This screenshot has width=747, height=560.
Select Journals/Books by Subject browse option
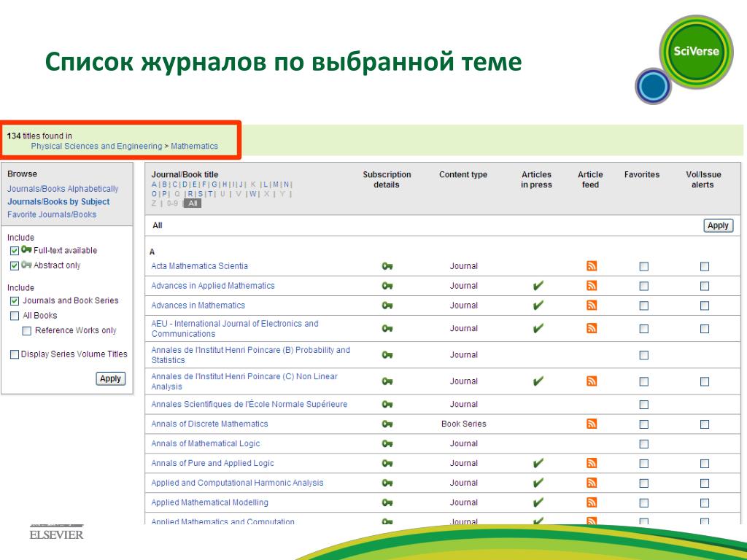[58, 202]
